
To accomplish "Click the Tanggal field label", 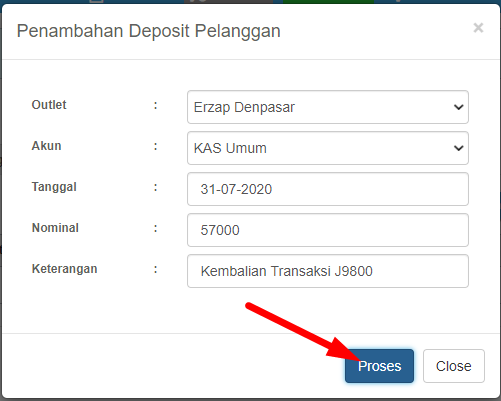I will [x=54, y=187].
